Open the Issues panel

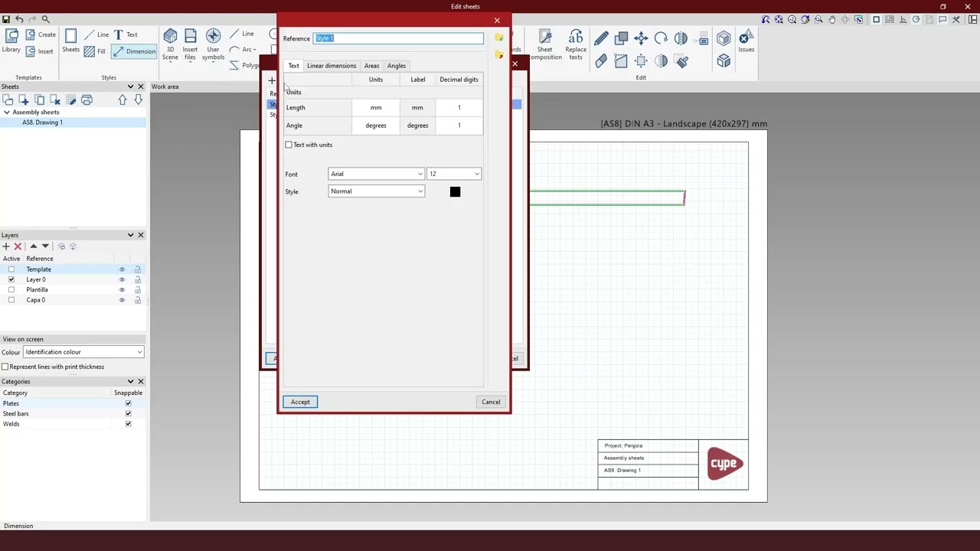coord(746,42)
